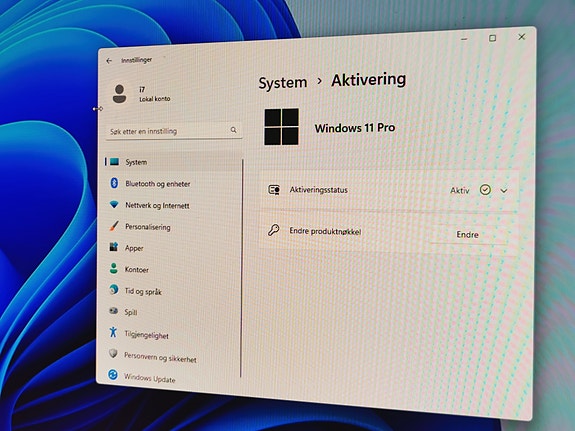Image resolution: width=575 pixels, height=431 pixels.
Task: Click the Tilgjengelighet accessibility icon
Action: (113, 332)
